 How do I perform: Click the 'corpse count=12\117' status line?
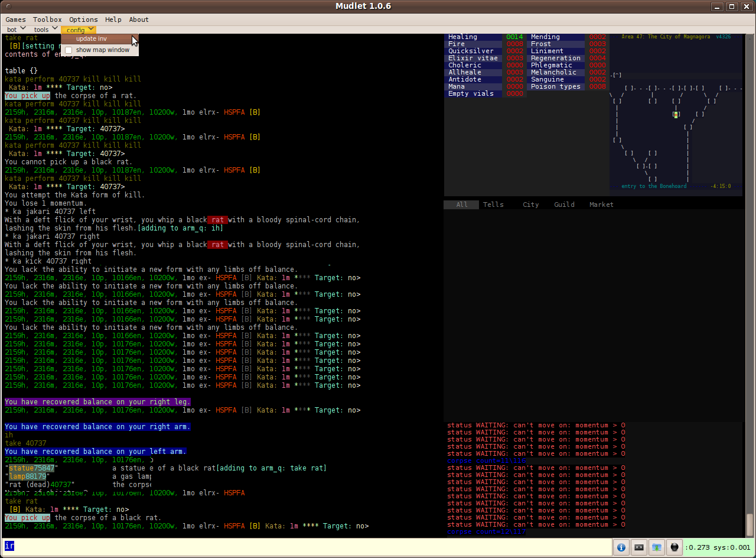(x=486, y=532)
